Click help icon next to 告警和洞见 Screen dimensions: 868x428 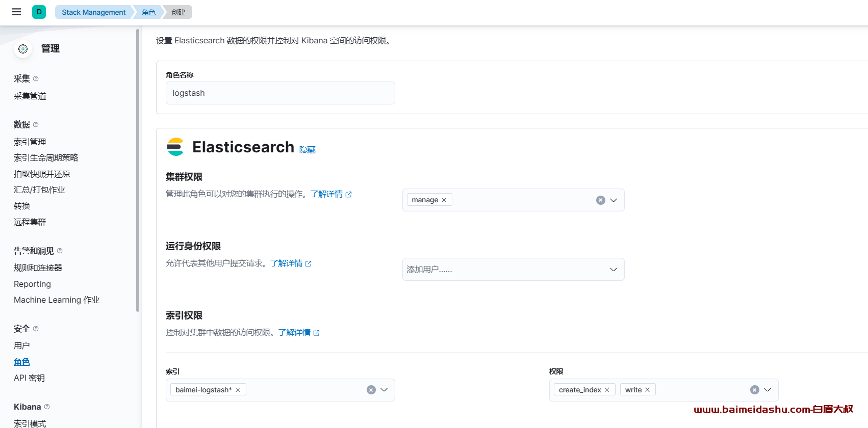tap(60, 251)
